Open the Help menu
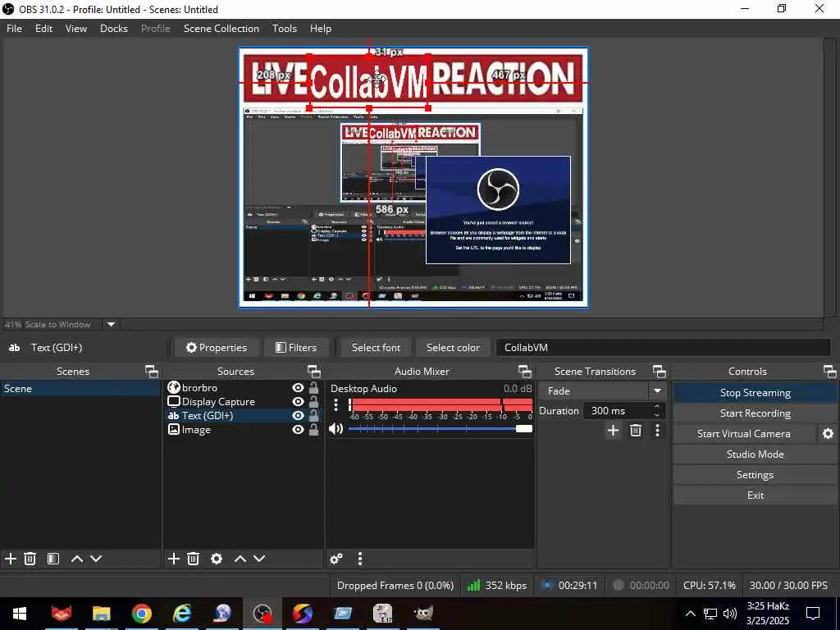Image resolution: width=840 pixels, height=630 pixels. point(321,29)
